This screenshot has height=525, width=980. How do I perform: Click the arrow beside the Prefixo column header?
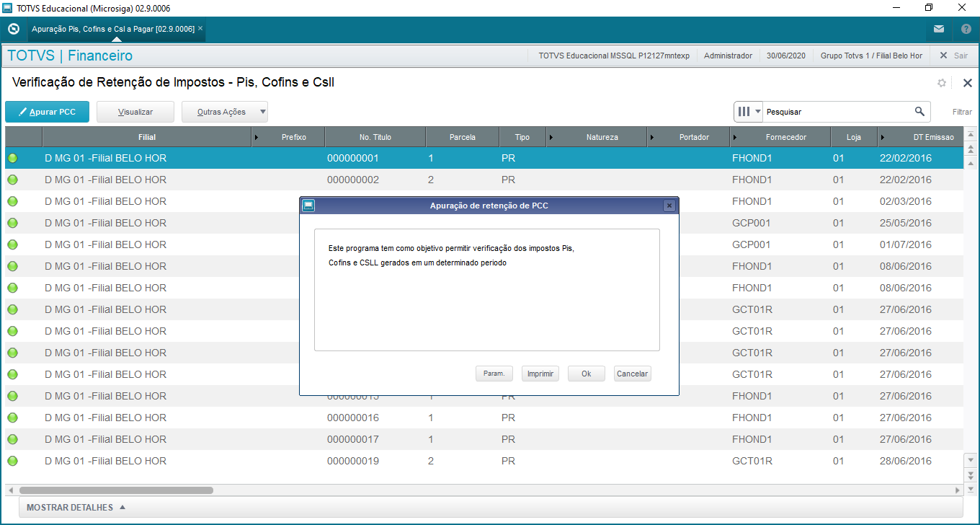(x=257, y=137)
